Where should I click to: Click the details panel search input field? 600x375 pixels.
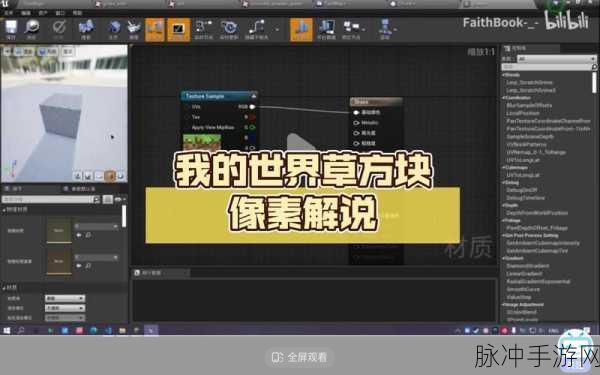(47, 199)
